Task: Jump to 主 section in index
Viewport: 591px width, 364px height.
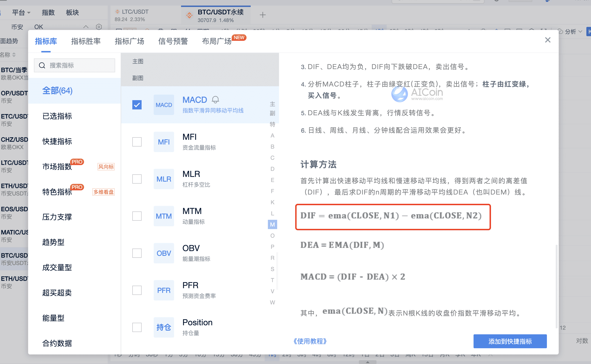Action: [x=272, y=104]
